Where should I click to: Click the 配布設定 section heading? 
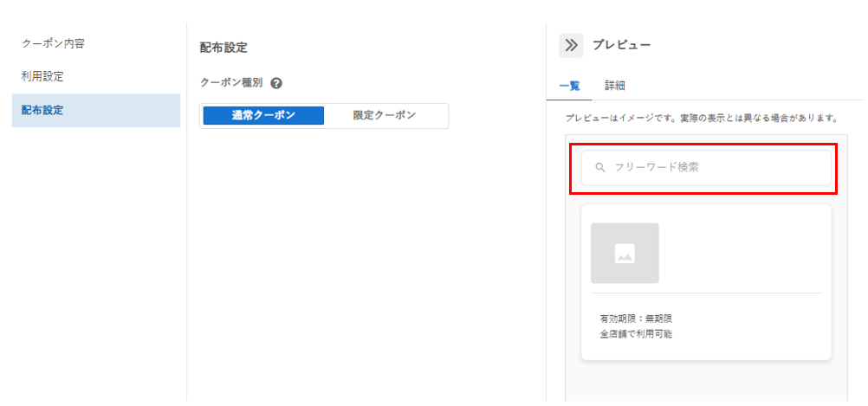click(x=223, y=48)
